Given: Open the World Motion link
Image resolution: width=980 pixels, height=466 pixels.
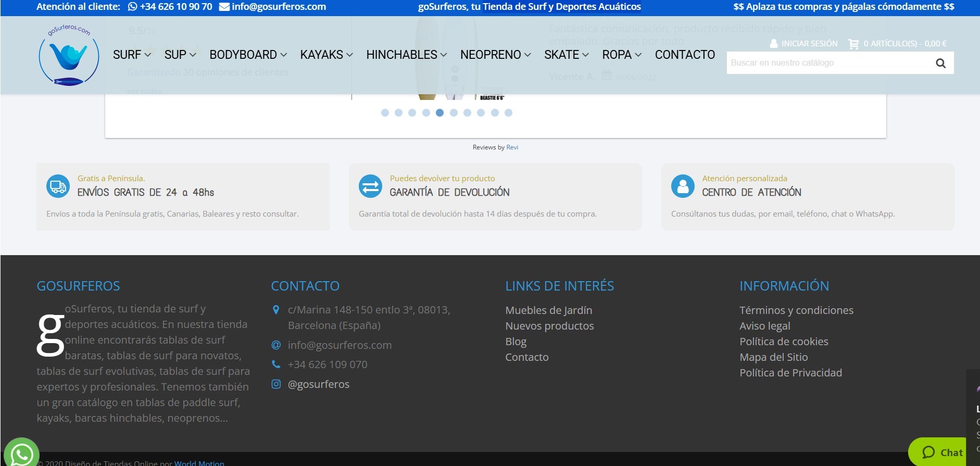Looking at the screenshot, I should [x=199, y=463].
